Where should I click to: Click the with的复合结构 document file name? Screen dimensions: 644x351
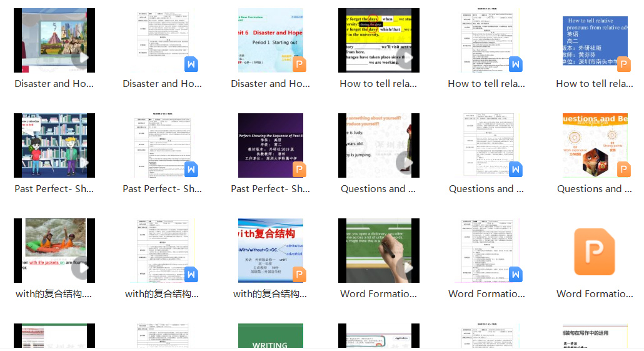[162, 293]
